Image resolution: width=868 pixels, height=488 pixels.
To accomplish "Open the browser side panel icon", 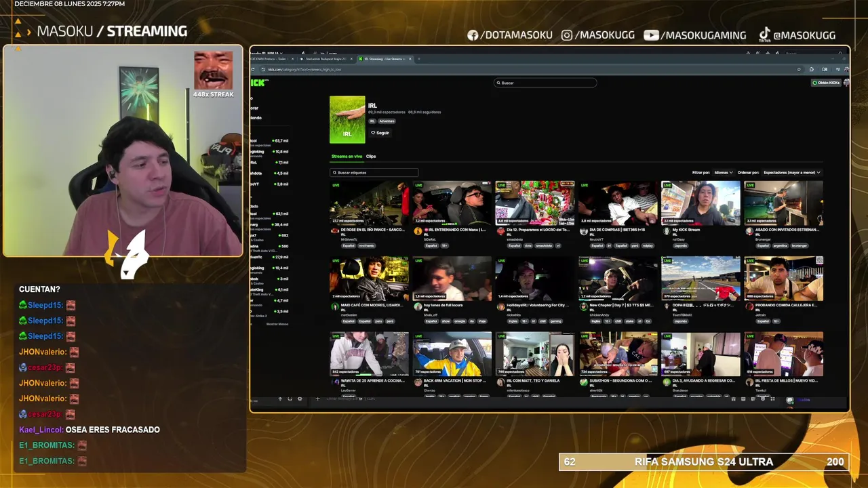I will click(x=825, y=69).
